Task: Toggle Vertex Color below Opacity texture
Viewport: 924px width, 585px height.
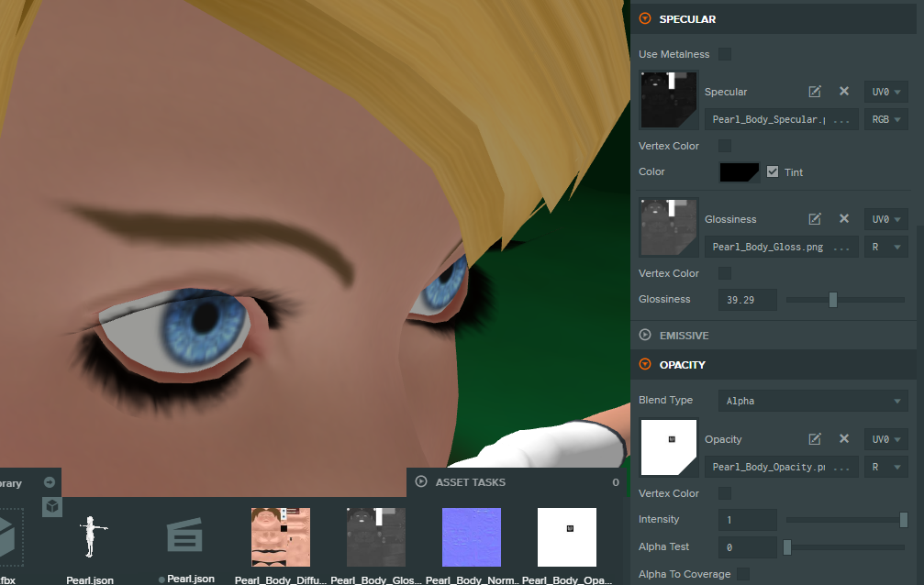Action: 725,493
